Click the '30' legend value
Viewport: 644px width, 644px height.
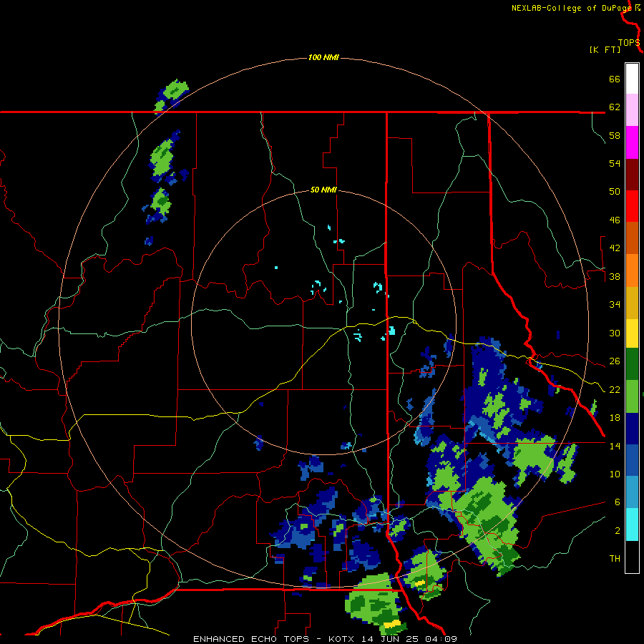pyautogui.click(x=615, y=333)
